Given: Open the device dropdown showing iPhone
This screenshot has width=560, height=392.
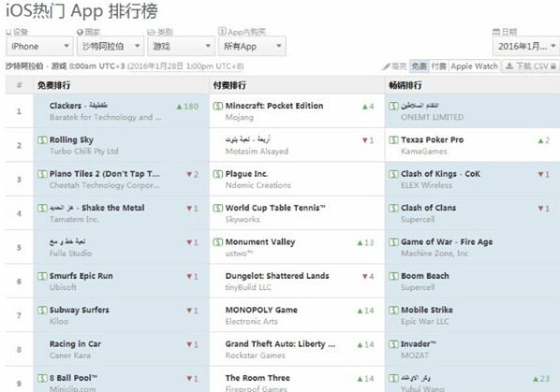Looking at the screenshot, I should pos(39,46).
